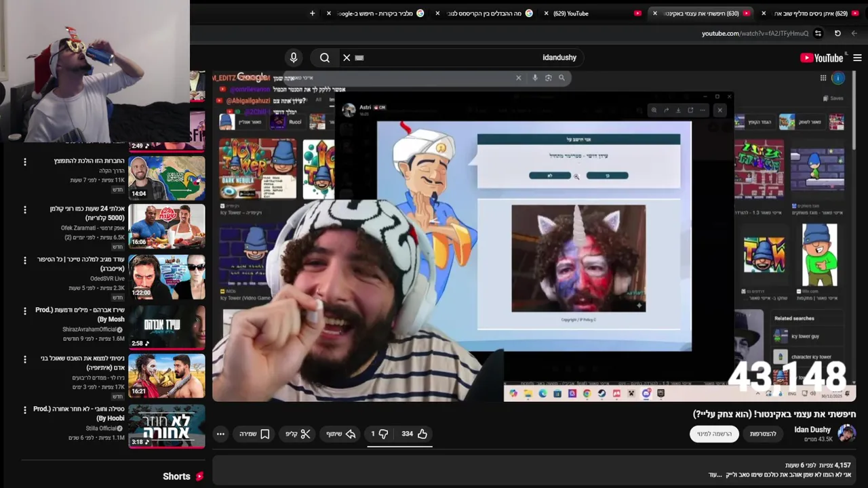Click the video title 'חיפשתי את עצמי באקינטור!'
Image resolution: width=868 pixels, height=488 pixels.
click(x=774, y=413)
